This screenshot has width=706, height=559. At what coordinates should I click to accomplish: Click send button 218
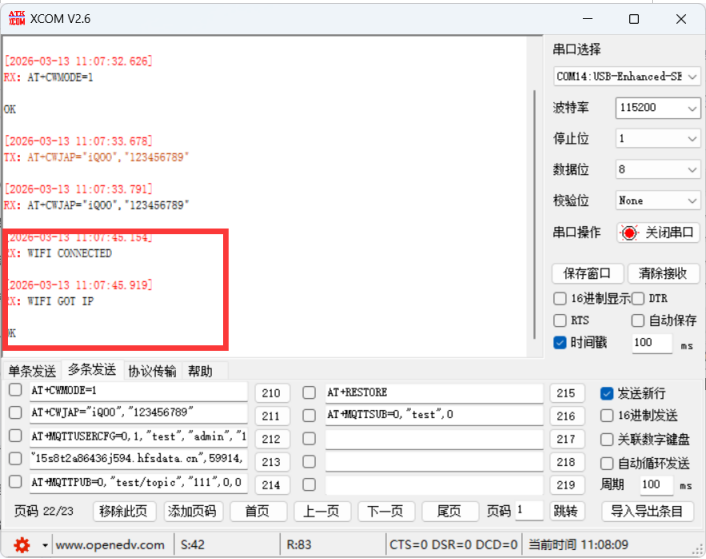coord(567,462)
